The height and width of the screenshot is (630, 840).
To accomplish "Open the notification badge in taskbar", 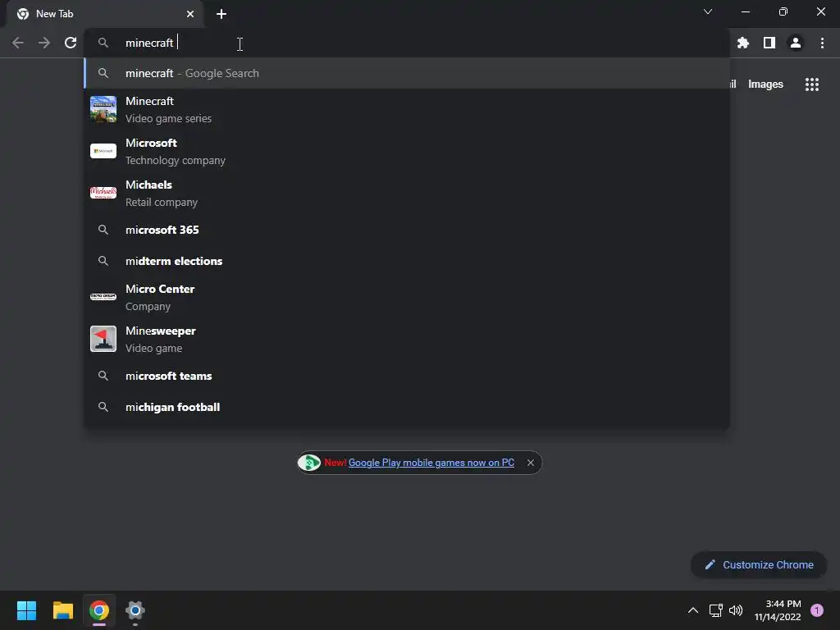I will (x=817, y=610).
